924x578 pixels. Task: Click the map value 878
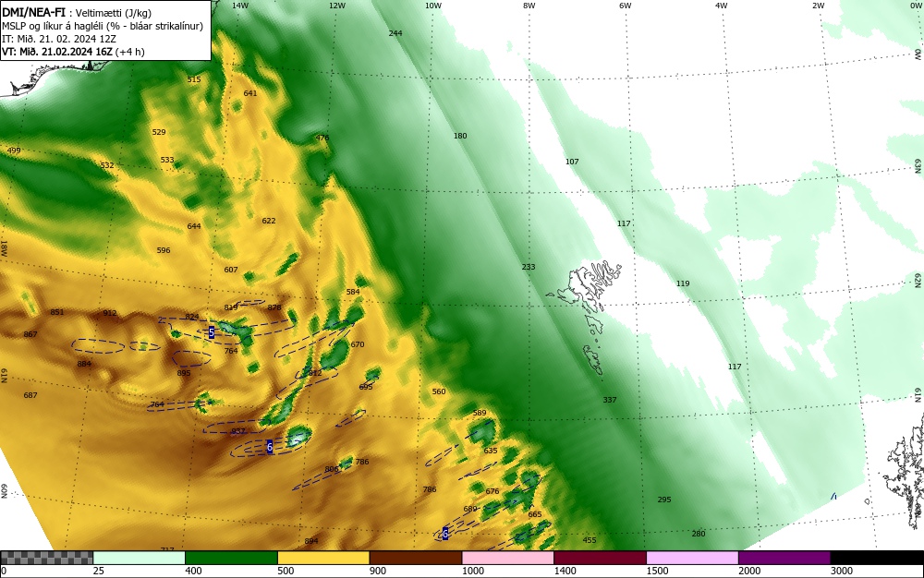[274, 307]
